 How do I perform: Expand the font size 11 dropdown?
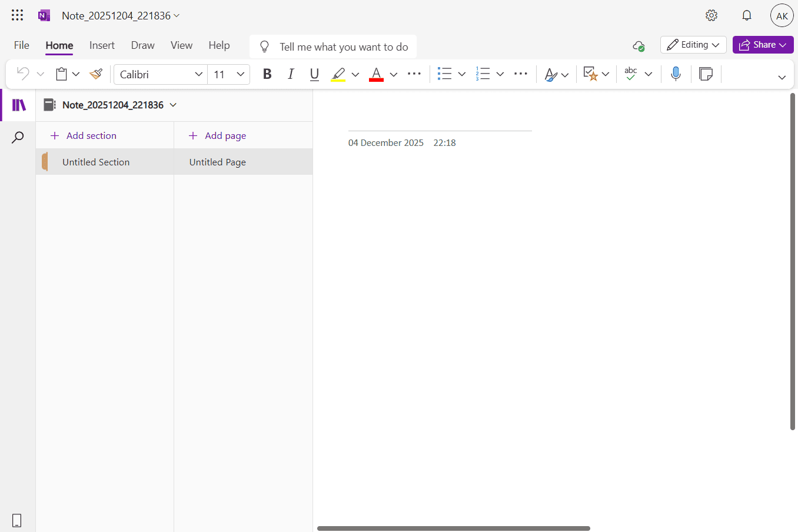pyautogui.click(x=240, y=74)
